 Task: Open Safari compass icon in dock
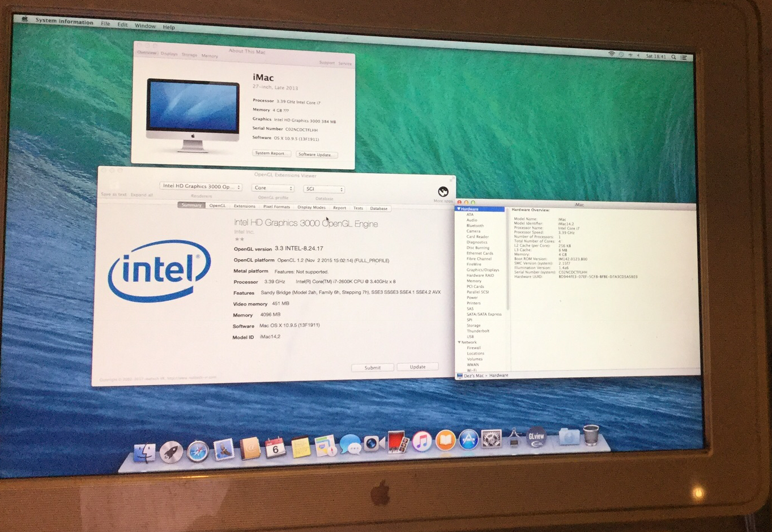pos(197,451)
